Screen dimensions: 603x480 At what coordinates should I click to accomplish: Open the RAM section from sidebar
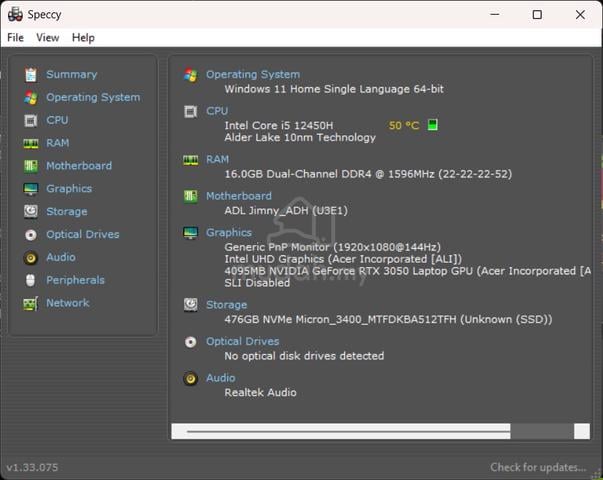[x=58, y=143]
